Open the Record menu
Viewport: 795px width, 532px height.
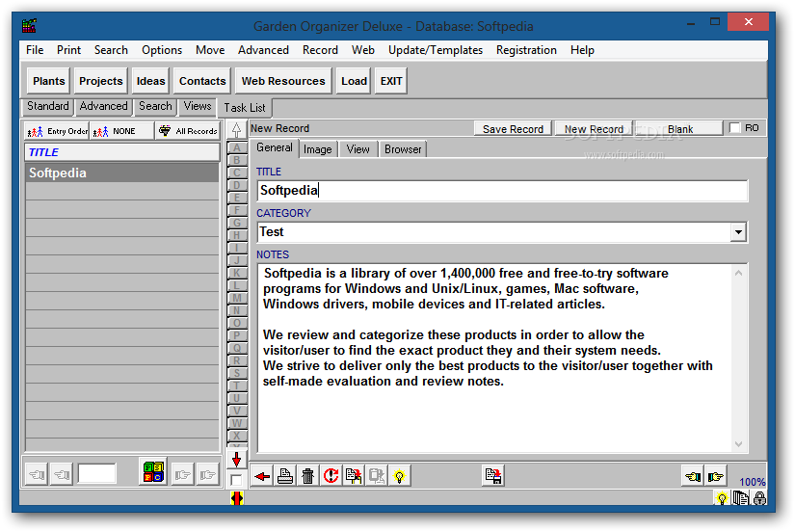point(320,50)
